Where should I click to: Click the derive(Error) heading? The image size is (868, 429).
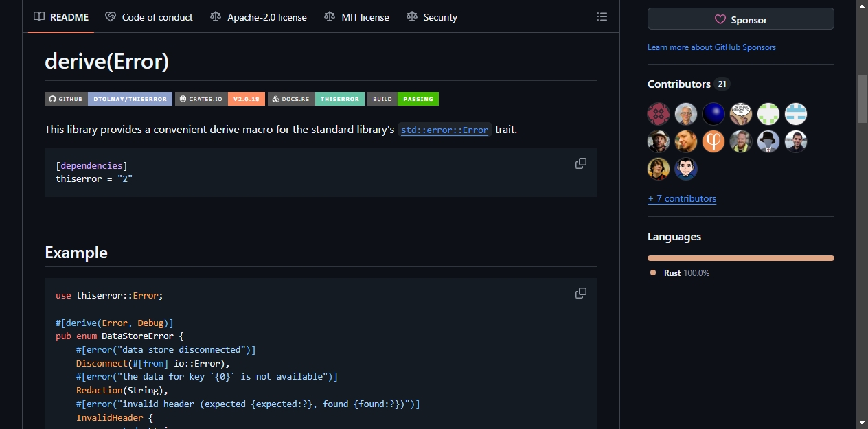tap(106, 61)
